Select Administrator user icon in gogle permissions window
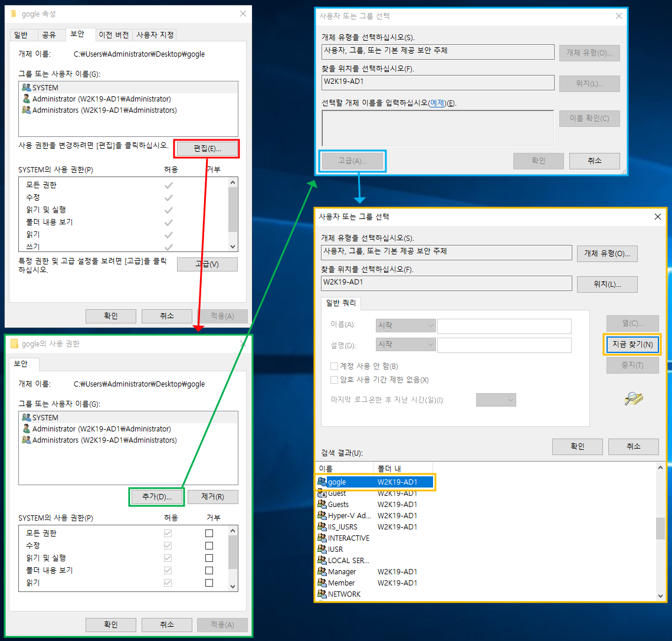 (27, 429)
